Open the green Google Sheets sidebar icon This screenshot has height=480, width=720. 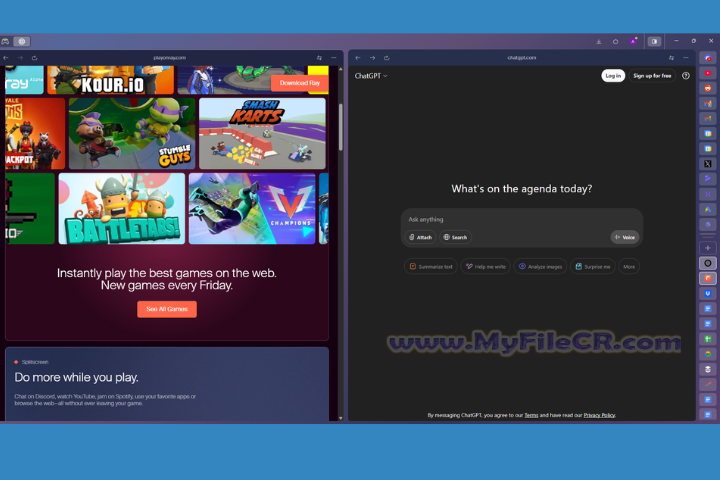pos(708,339)
